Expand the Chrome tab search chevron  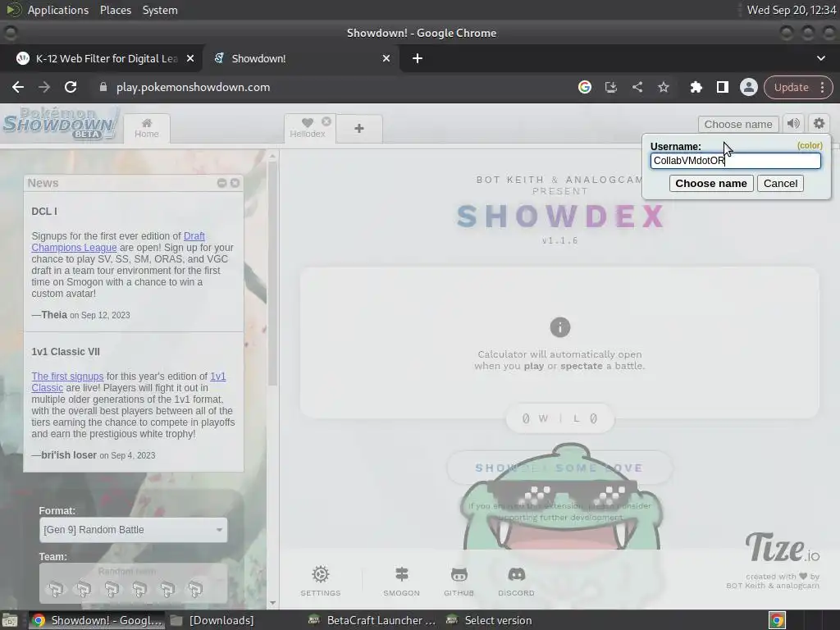click(820, 58)
